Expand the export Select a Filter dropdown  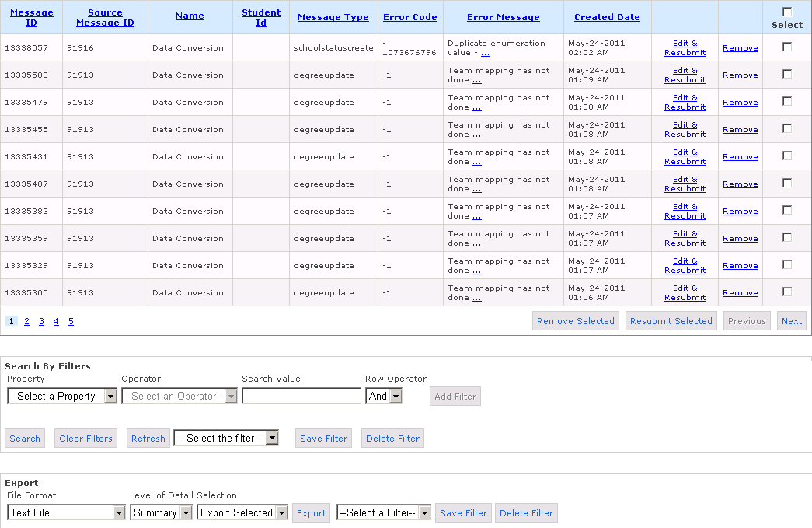(384, 513)
